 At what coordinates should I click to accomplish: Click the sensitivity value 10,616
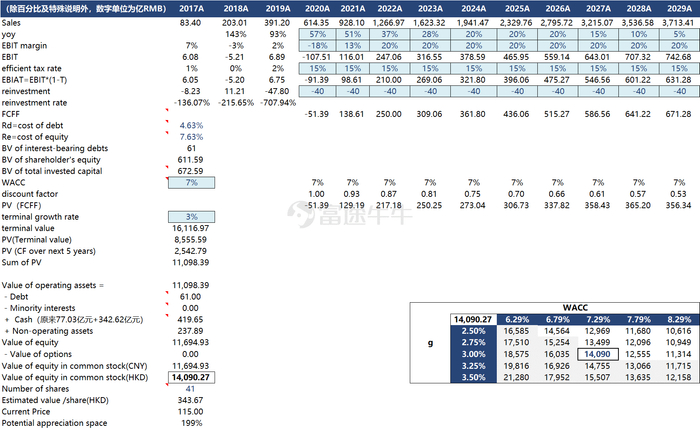point(679,331)
